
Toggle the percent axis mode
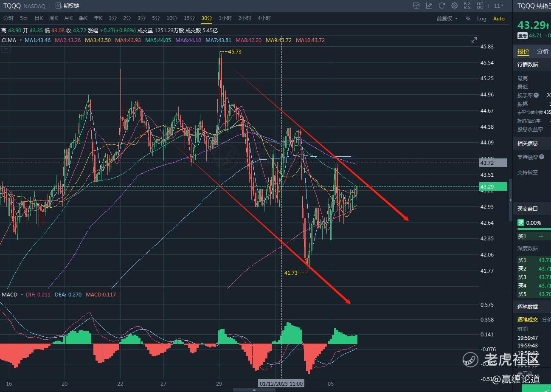tap(468, 19)
